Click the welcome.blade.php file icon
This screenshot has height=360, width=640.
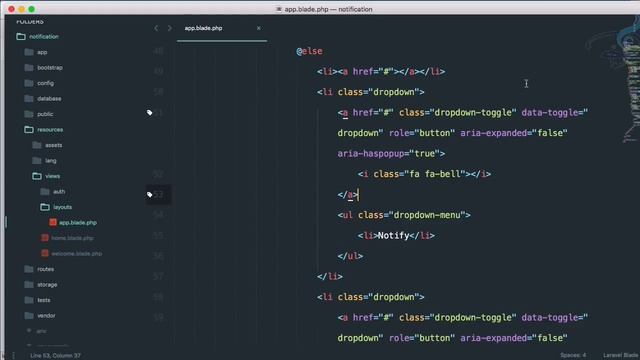45,253
